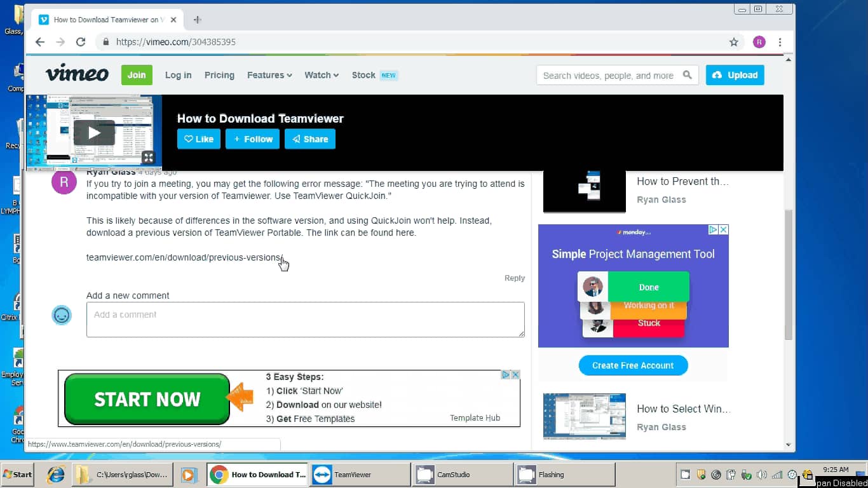Open the Chrome three-dot menu
Image resolution: width=868 pixels, height=488 pixels.
(x=780, y=42)
